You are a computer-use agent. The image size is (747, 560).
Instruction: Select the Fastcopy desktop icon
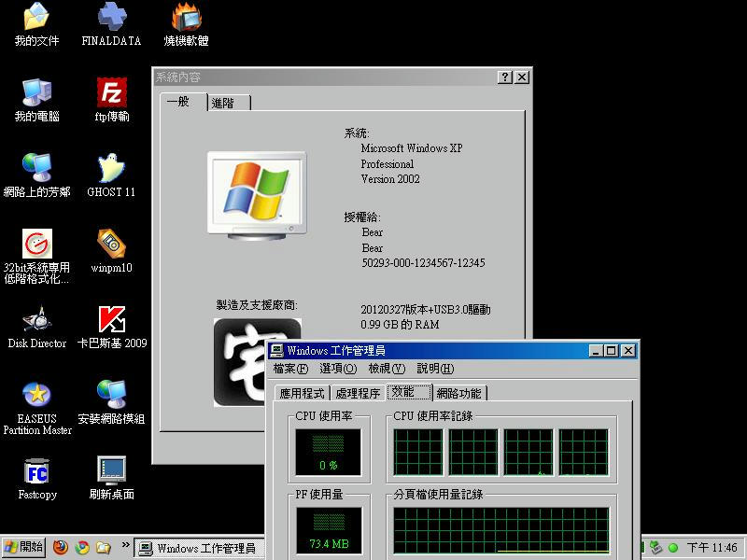[x=36, y=470]
